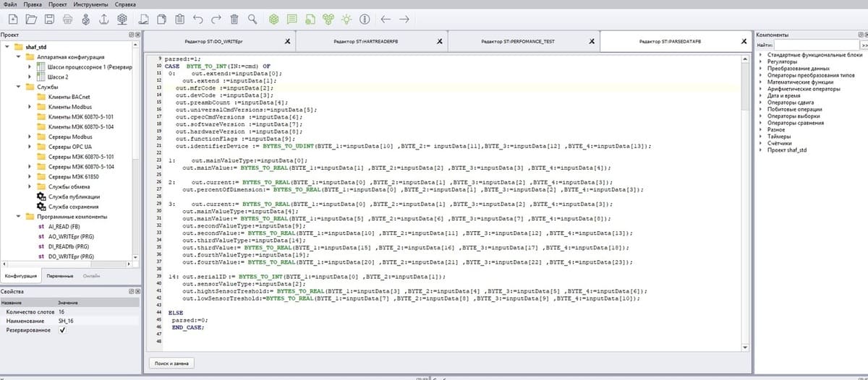Close the Редактор ST:PERFOMANCE_TEST tab

[591, 42]
